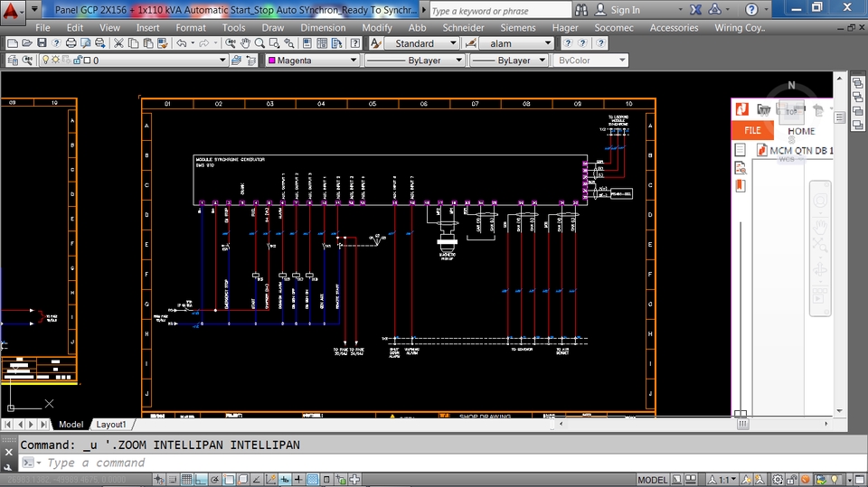Click the Plot printer icon
This screenshot has width=868, height=487.
(71, 43)
